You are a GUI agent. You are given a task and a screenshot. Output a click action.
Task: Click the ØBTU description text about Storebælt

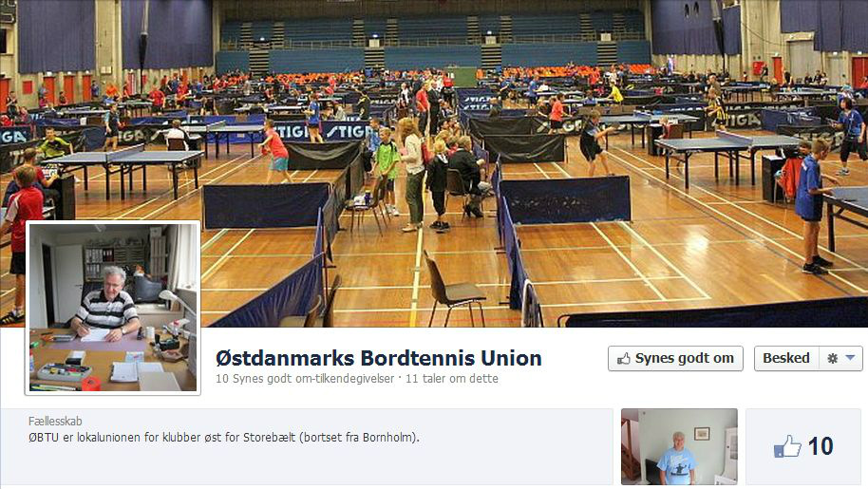[x=223, y=438]
